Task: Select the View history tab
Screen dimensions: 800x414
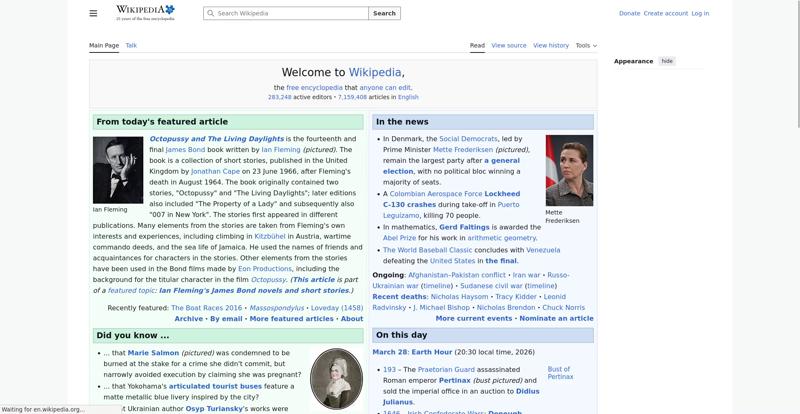Action: [551, 45]
